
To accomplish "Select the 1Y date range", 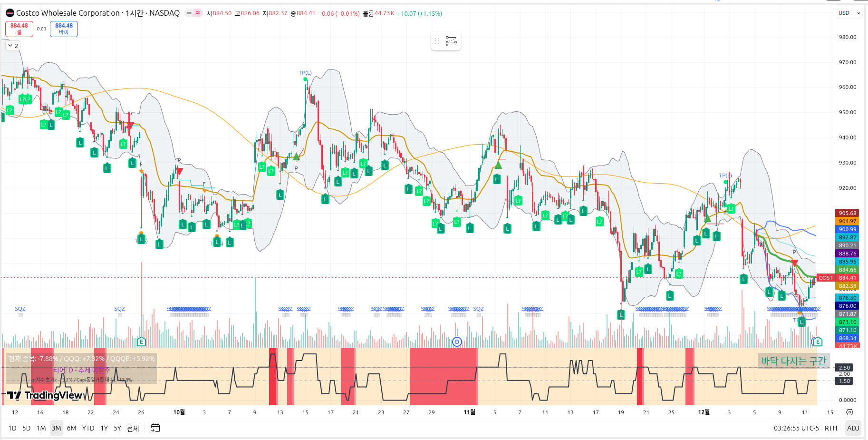I will 104,428.
